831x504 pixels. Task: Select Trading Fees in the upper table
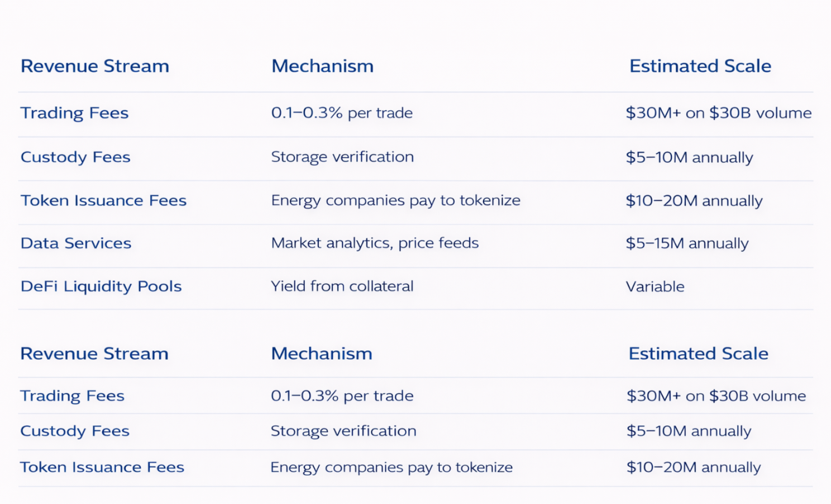pos(74,113)
